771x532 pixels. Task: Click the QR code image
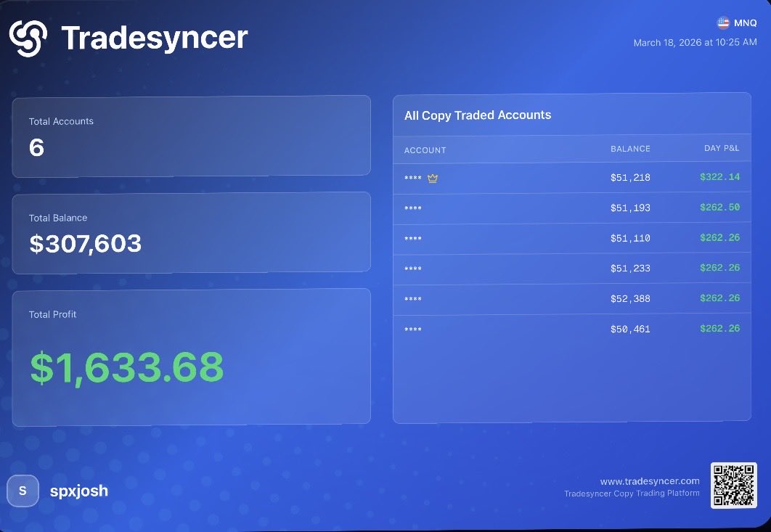point(734,486)
